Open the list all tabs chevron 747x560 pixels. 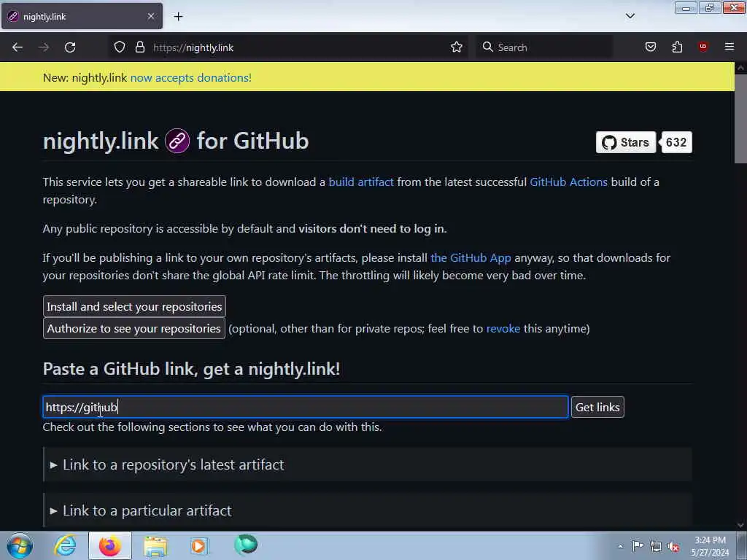point(630,16)
